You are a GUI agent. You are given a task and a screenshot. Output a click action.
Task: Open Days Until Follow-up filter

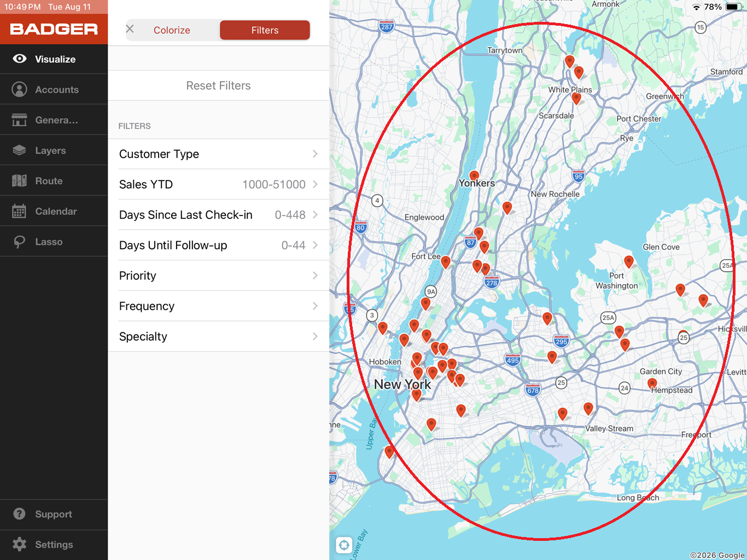coord(218,245)
